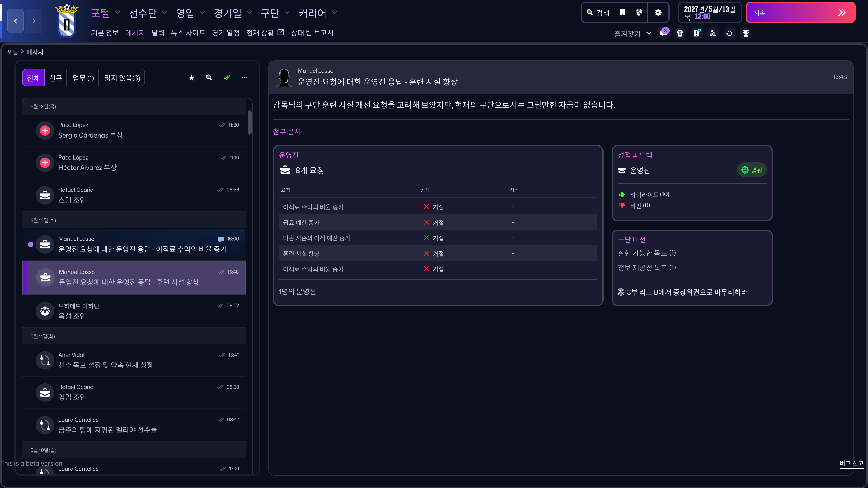Select the 읽지 않음(3) unread filter
The width and height of the screenshot is (868, 488).
122,78
